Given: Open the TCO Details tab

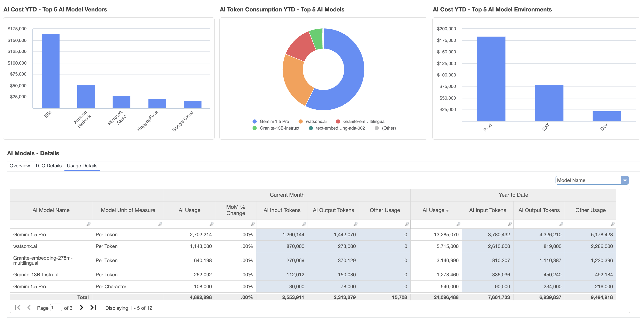Looking at the screenshot, I should point(48,166).
